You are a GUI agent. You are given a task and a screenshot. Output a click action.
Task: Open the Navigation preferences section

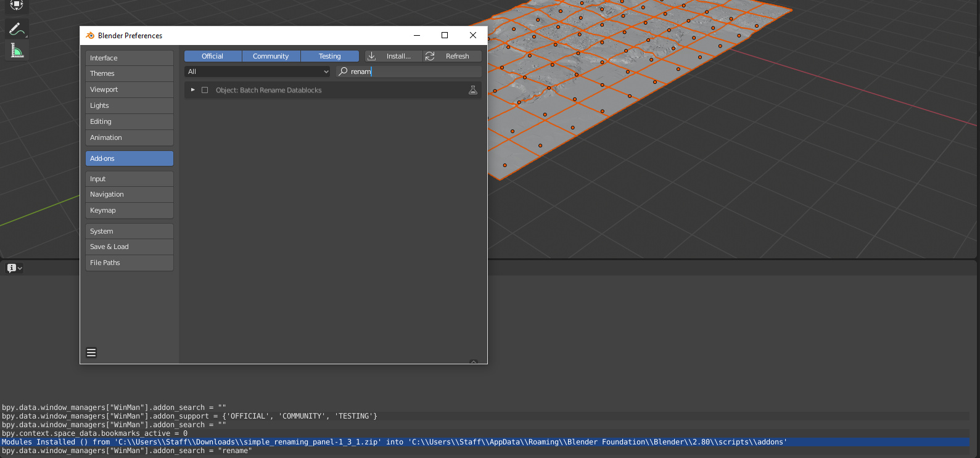130,194
